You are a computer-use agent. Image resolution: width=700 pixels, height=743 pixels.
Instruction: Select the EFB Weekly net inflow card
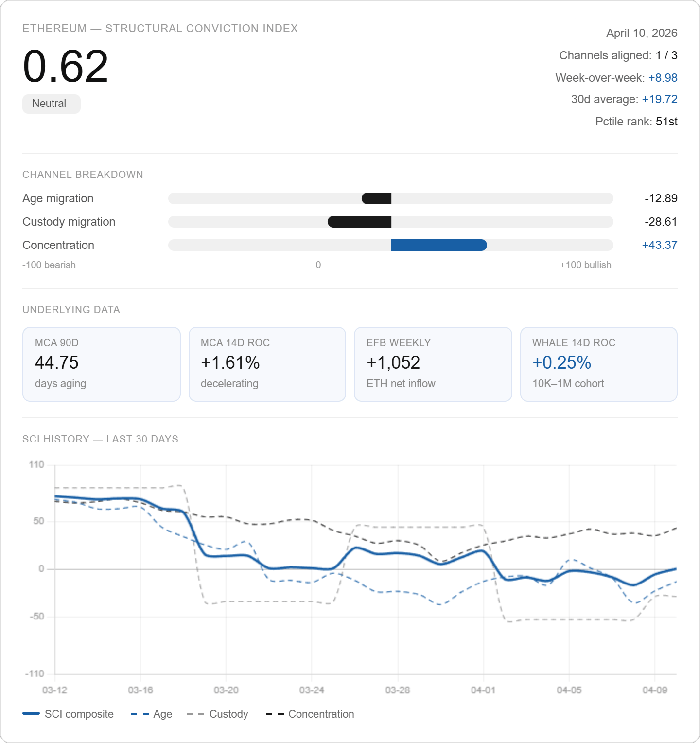(x=433, y=364)
